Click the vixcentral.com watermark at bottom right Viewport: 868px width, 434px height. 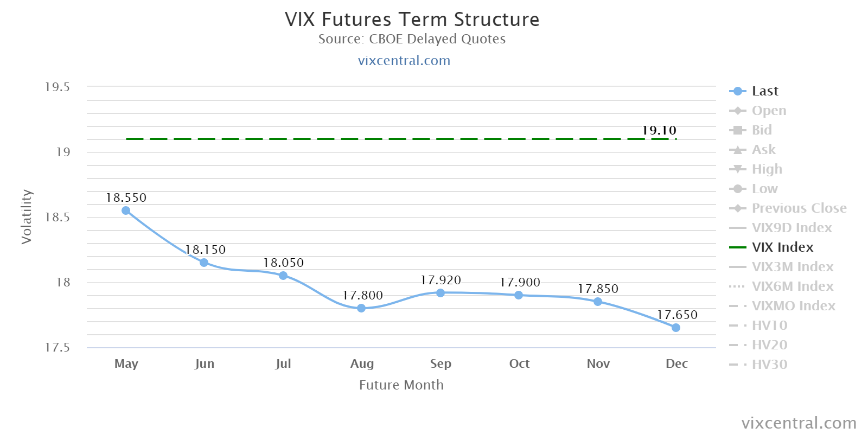pos(799,423)
